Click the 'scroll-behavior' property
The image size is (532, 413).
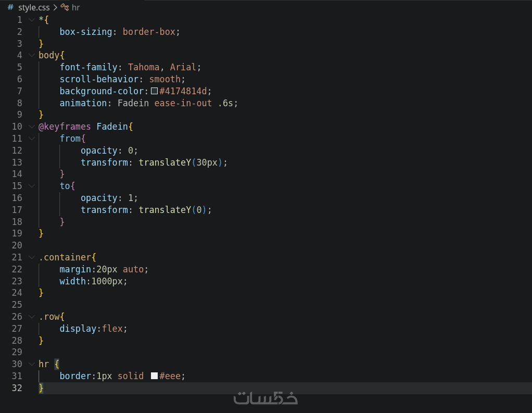pos(99,79)
